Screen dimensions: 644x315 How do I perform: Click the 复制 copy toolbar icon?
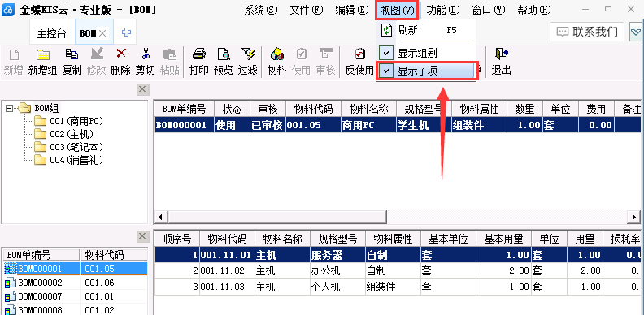[x=72, y=62]
